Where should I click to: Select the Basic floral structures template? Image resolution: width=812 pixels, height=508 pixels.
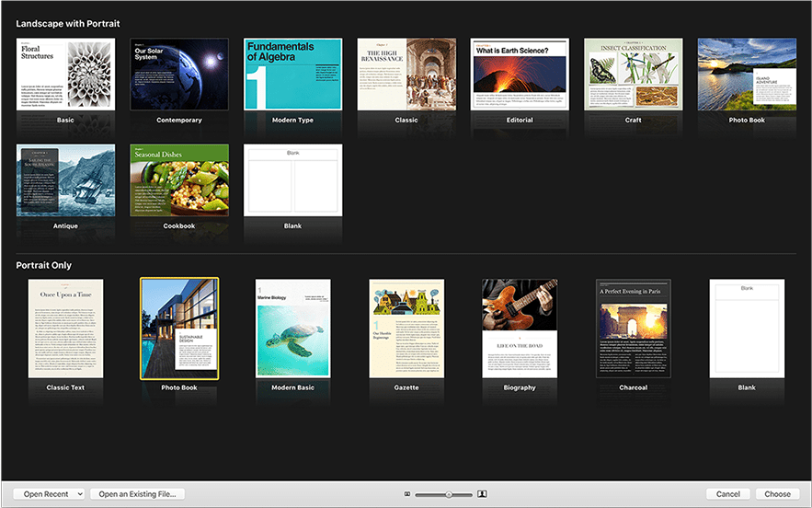coord(65,75)
